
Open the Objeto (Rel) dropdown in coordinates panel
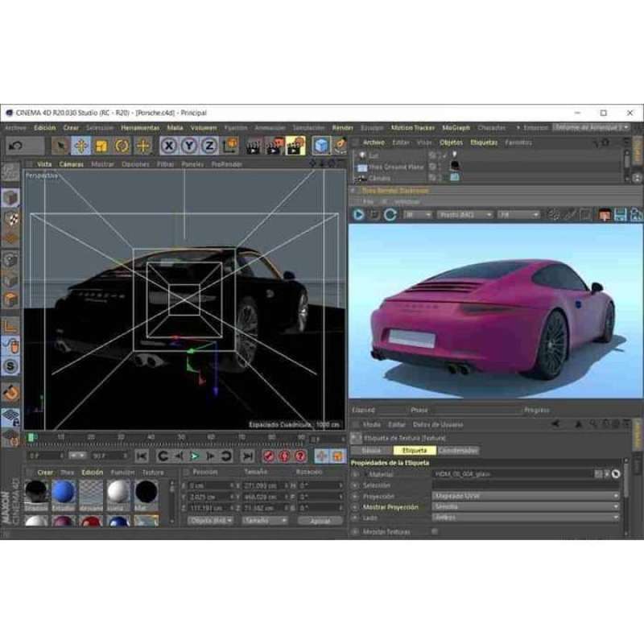pos(210,521)
